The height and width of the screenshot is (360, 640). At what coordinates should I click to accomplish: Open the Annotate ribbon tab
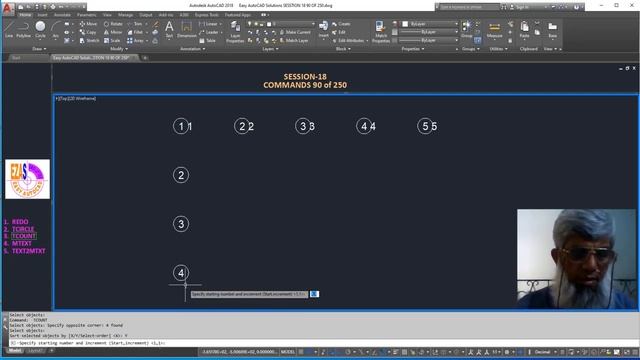62,15
